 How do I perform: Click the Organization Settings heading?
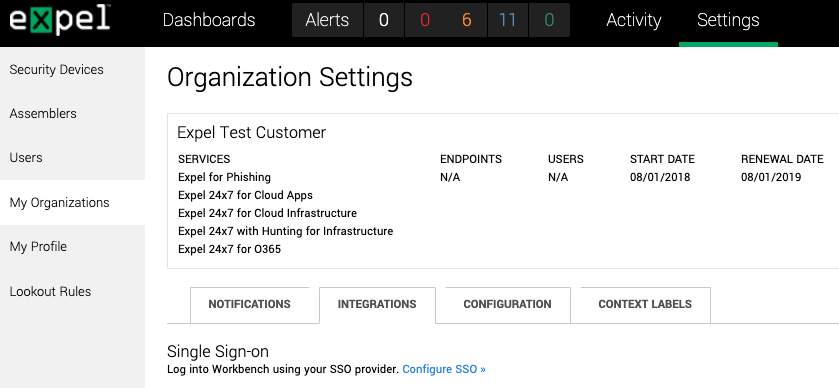(290, 78)
